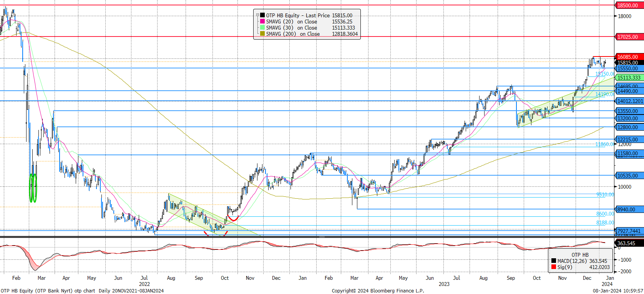Collapse the OTP HB Equity legend tree
This screenshot has height=294, width=644.
point(257,15)
